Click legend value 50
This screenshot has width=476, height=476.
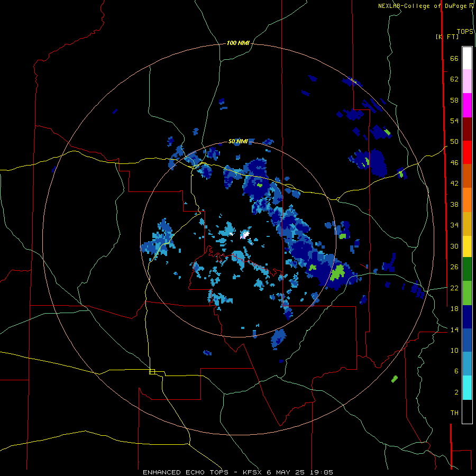(x=454, y=142)
